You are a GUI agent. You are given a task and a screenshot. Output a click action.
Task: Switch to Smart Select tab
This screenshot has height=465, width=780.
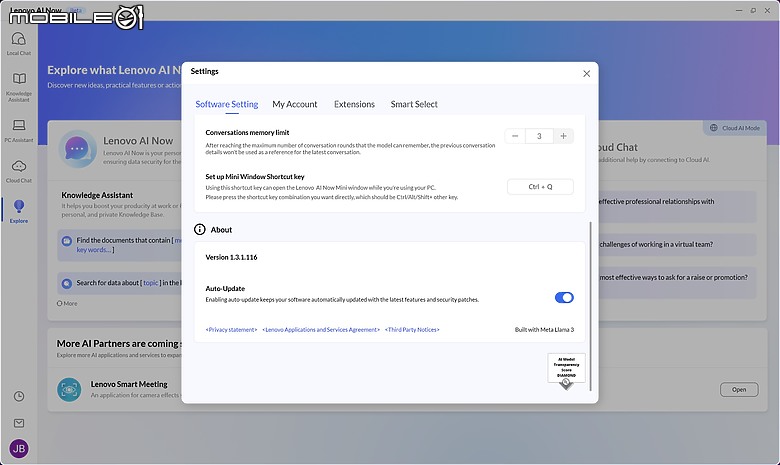click(414, 104)
